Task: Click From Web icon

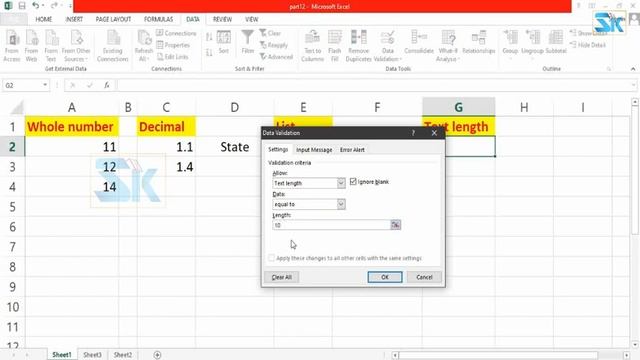Action: 31,46
